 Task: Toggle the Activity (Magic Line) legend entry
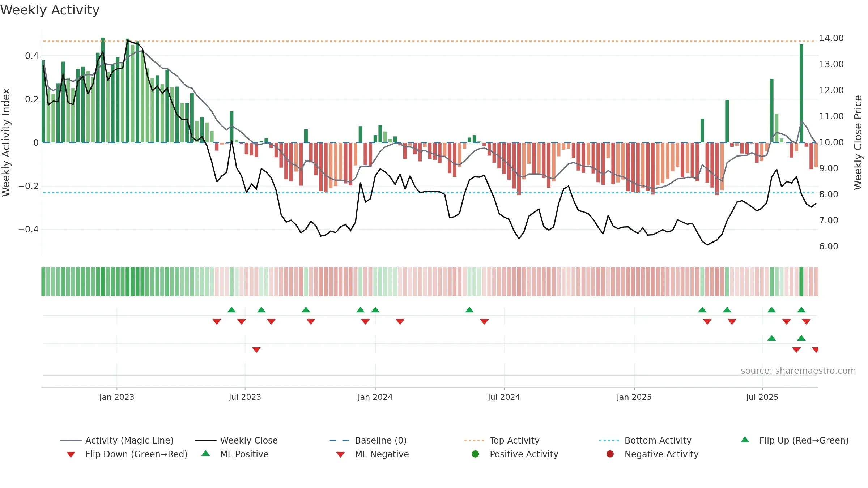coord(117,440)
